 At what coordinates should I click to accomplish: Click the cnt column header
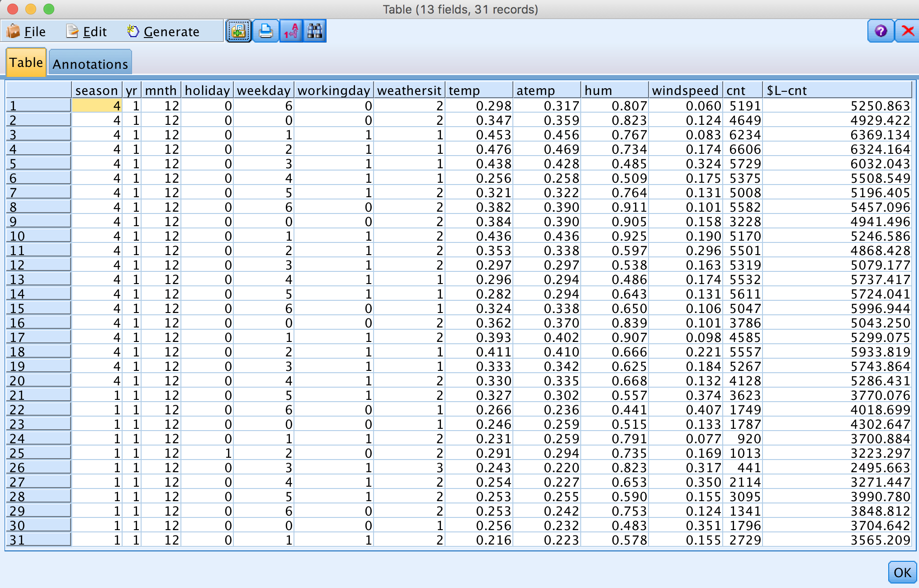pos(743,90)
